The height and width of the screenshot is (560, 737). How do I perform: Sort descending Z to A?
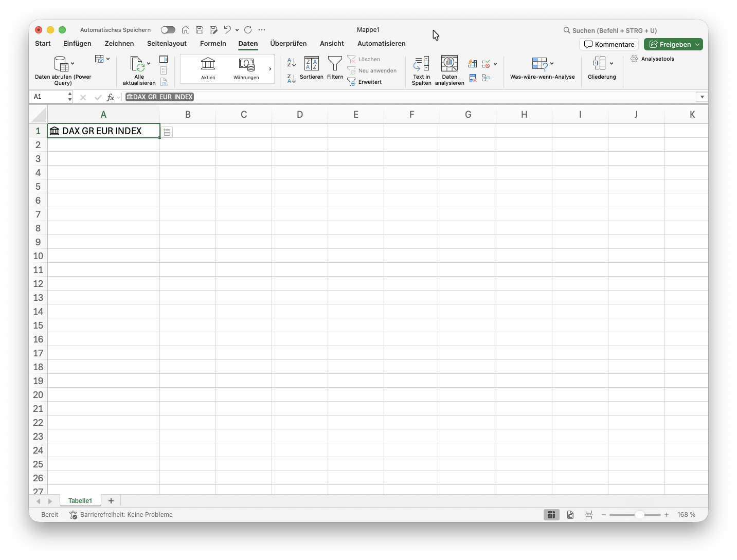(292, 78)
